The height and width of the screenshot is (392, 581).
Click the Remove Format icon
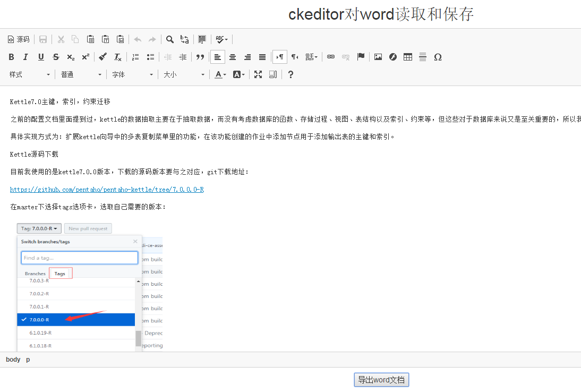(x=117, y=57)
